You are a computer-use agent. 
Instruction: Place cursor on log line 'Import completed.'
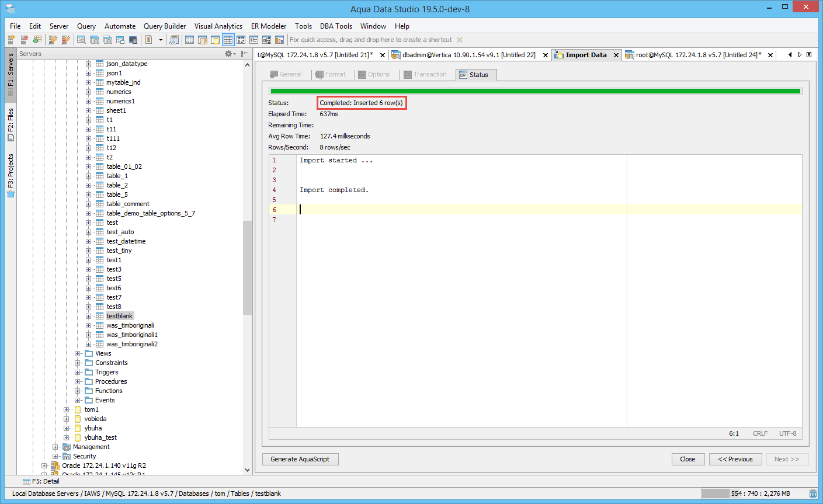coord(334,190)
